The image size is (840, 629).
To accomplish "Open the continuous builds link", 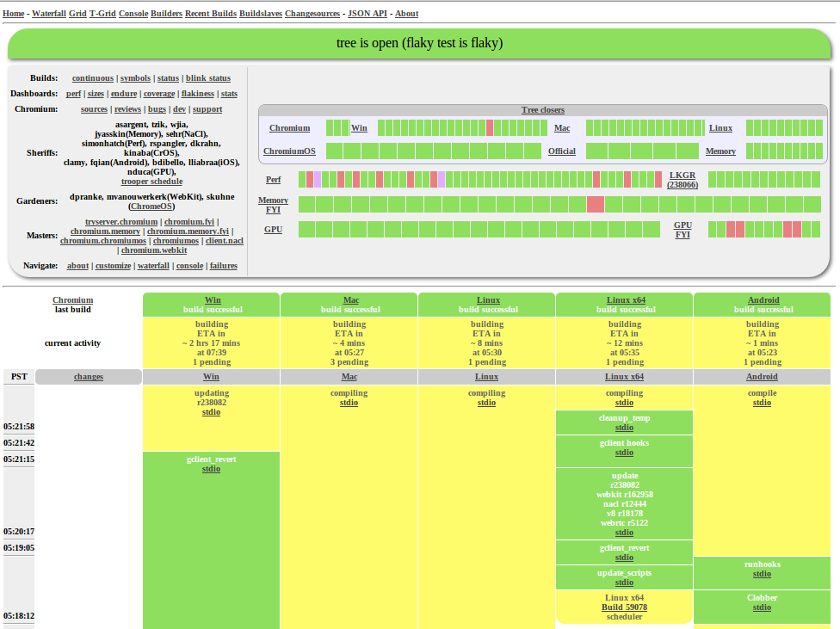I will click(x=93, y=78).
